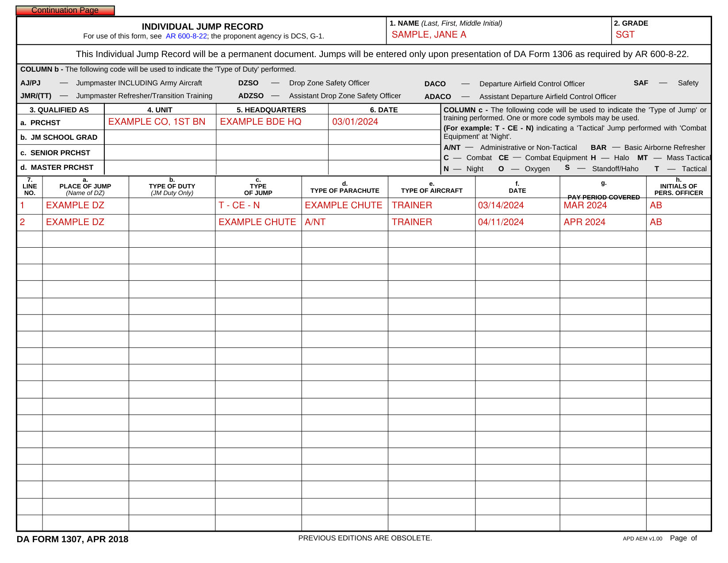The height and width of the screenshot is (563, 728).
Task: Click the empty Date field for MASTER PRCHST
Action: (384, 168)
